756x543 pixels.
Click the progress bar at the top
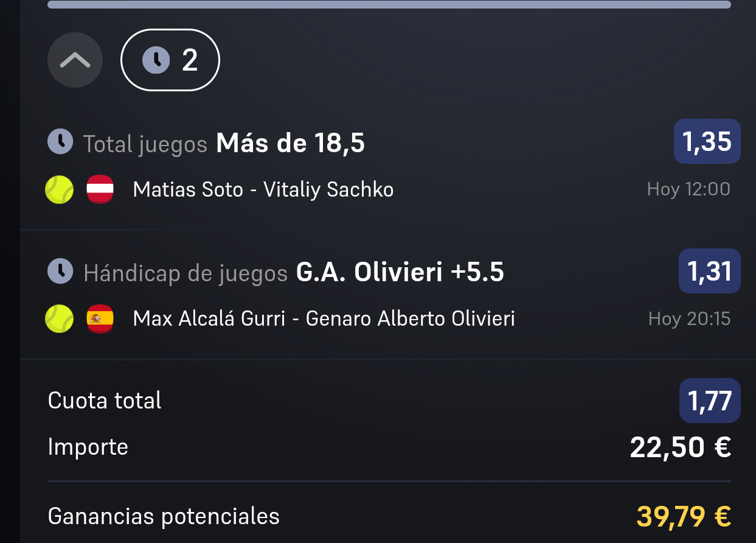coord(389,4)
